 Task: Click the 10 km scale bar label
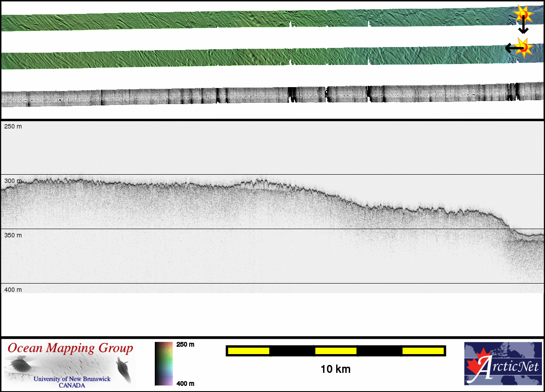[x=335, y=369]
